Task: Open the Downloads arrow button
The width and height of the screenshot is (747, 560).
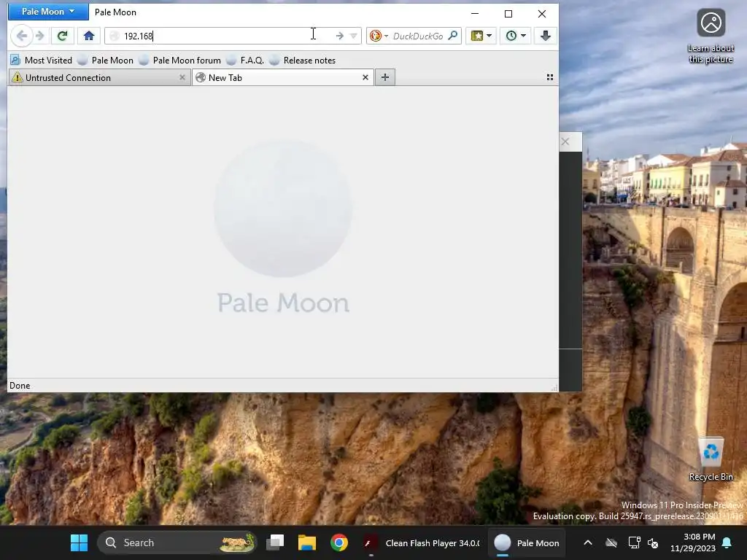Action: (x=546, y=36)
